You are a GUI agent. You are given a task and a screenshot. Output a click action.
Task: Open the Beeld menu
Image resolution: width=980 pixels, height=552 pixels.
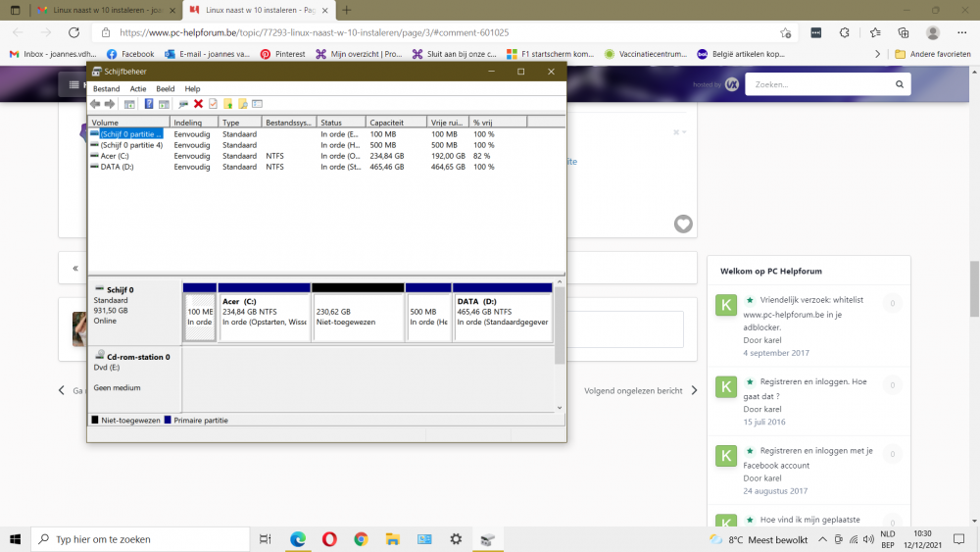pyautogui.click(x=166, y=89)
